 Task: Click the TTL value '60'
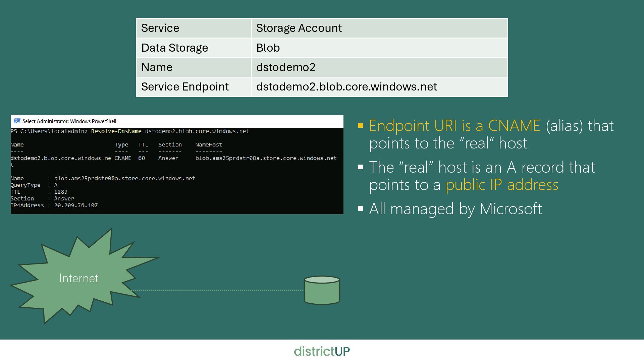(142, 158)
